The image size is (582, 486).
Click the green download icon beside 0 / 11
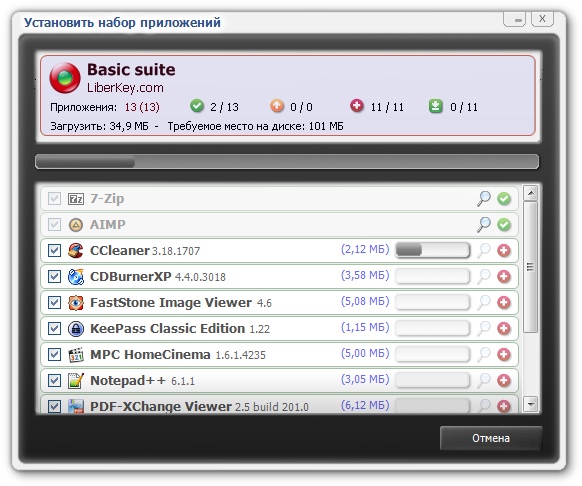[436, 106]
